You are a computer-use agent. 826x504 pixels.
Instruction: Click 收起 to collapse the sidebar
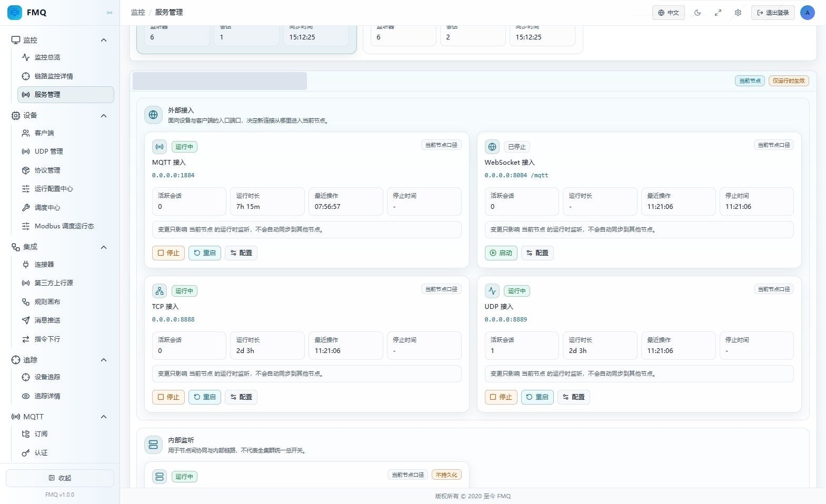[60, 478]
